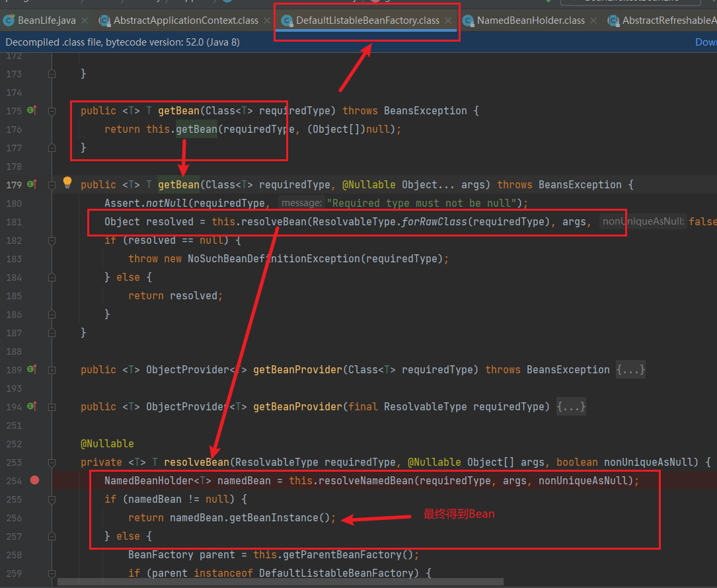The width and height of the screenshot is (717, 588).
Task: Expand folded {...} body after BeansException
Action: point(630,370)
